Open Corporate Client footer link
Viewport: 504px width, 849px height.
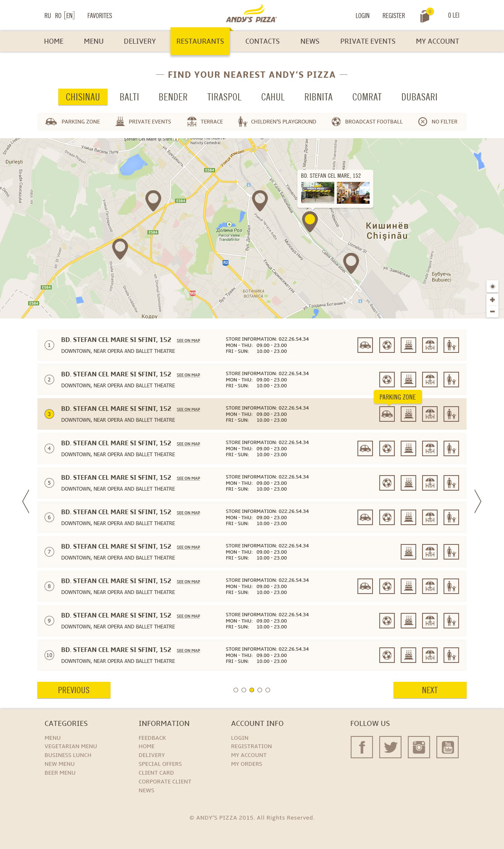click(165, 782)
